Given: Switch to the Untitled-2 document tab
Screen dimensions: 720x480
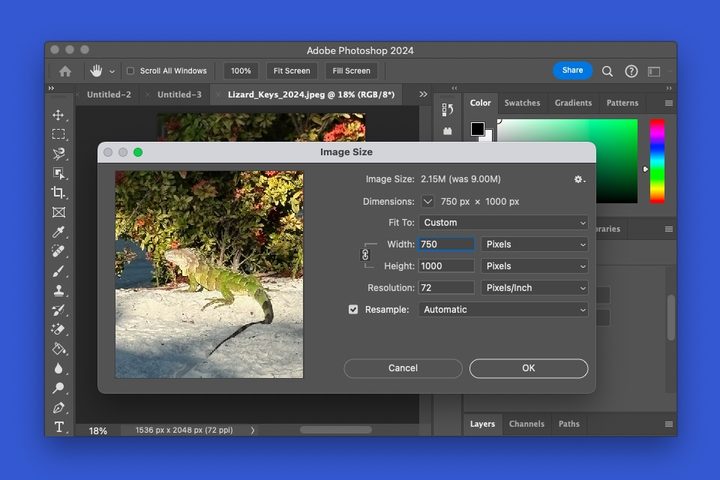Looking at the screenshot, I should (109, 95).
